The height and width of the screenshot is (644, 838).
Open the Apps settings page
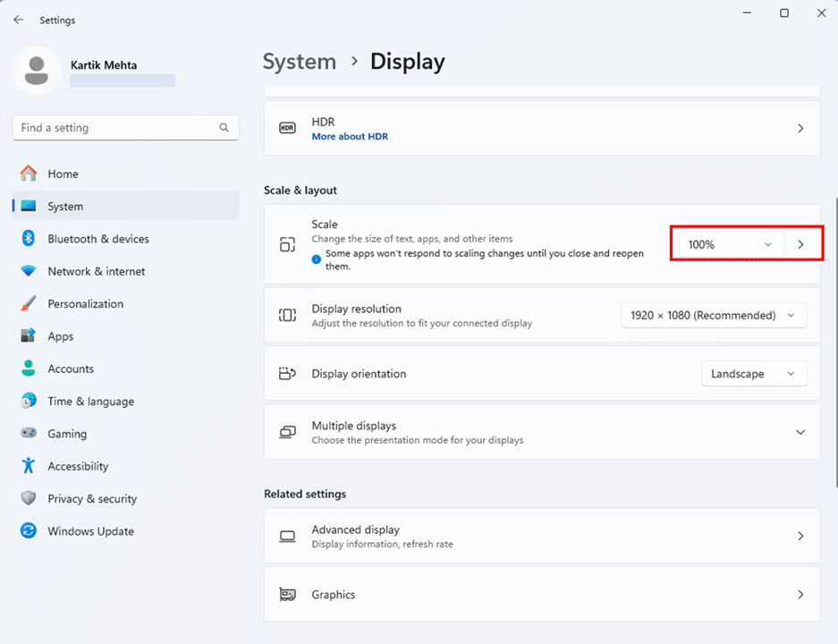[x=125, y=336]
